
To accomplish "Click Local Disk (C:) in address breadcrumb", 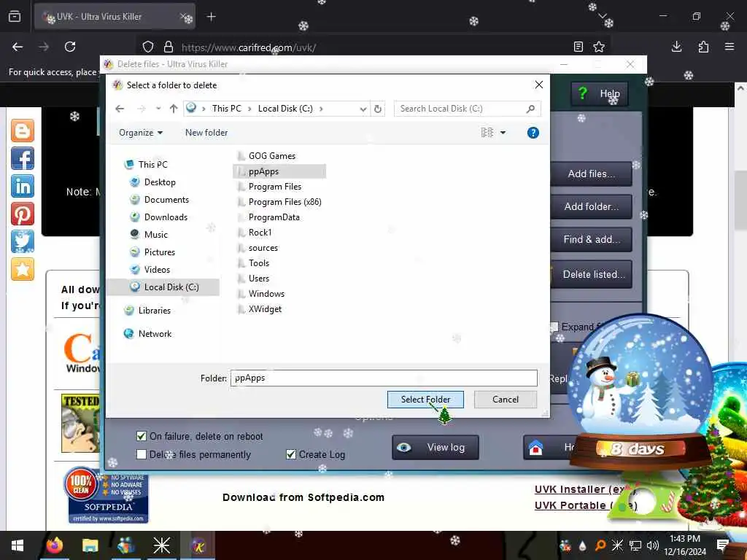I will [x=285, y=109].
